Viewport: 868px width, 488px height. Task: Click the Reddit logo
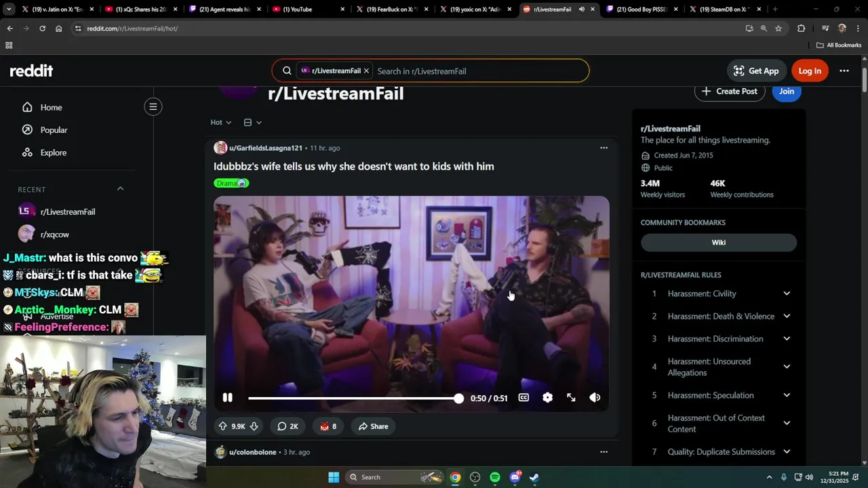click(31, 70)
